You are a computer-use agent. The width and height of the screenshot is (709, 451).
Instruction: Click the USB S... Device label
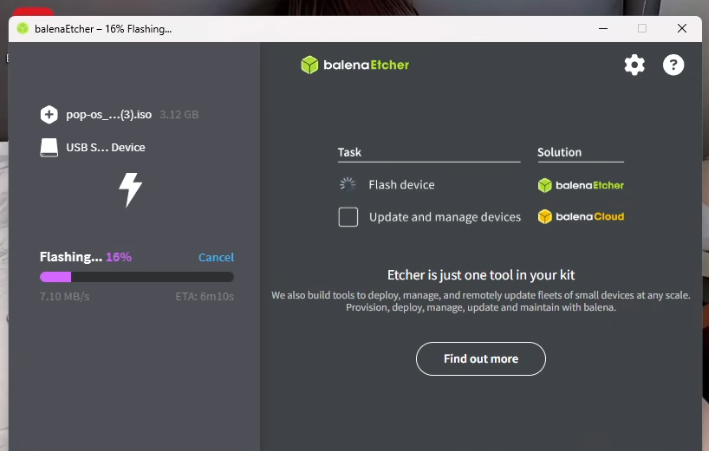click(105, 147)
